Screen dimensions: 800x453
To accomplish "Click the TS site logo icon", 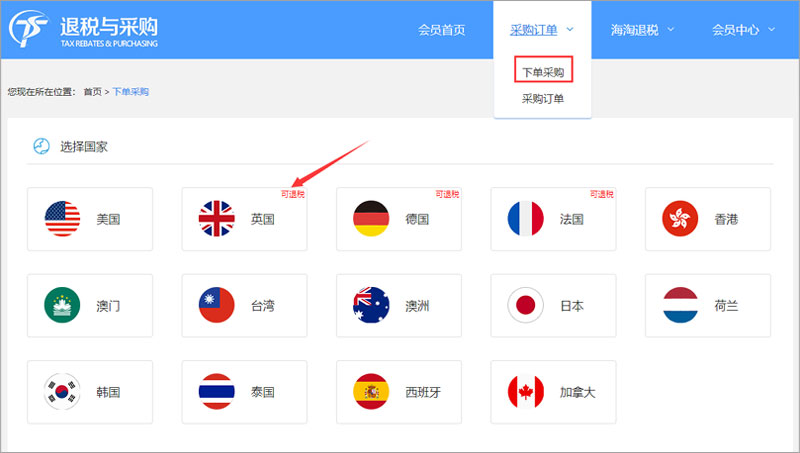I will click(x=29, y=29).
